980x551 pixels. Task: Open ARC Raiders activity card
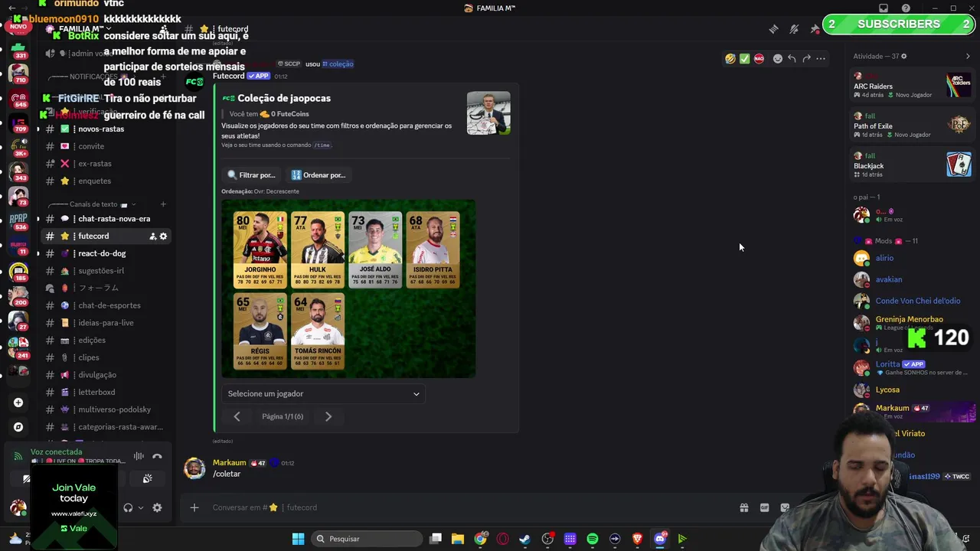912,85
